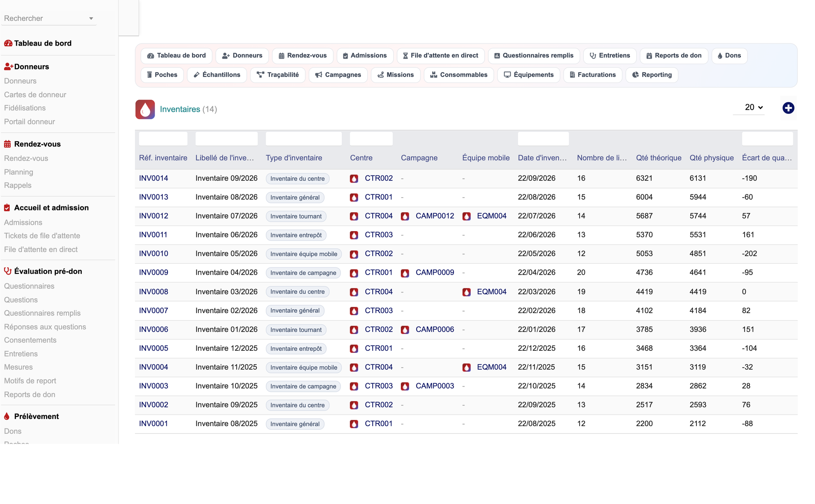
Task: Open the Consommables tab
Action: [459, 75]
